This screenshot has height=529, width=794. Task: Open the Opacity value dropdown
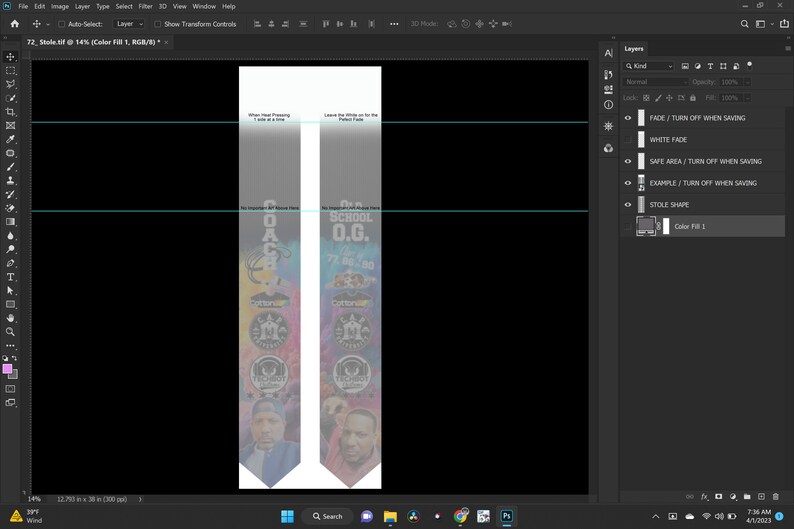tap(747, 82)
